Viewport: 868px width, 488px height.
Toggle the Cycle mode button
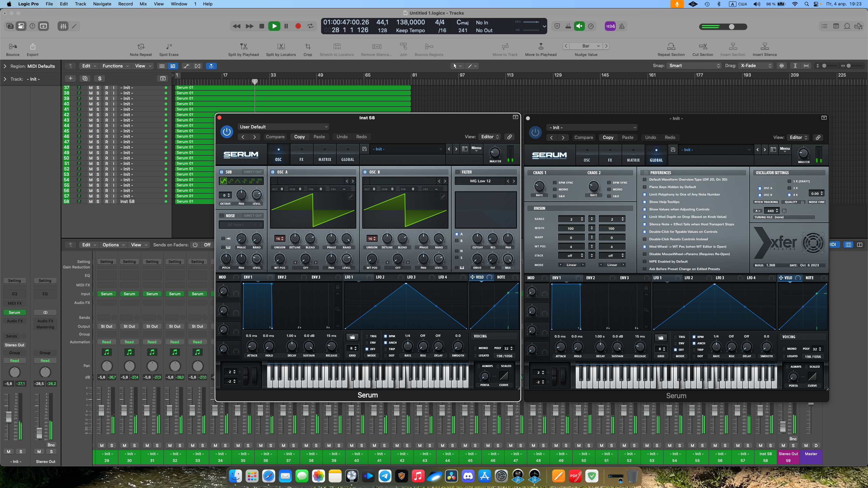click(310, 26)
